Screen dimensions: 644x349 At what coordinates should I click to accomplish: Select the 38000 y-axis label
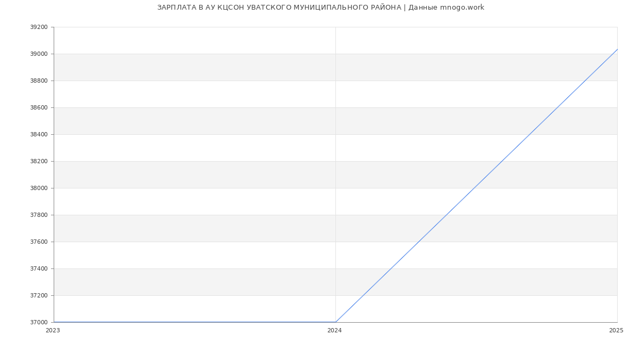[x=39, y=188]
